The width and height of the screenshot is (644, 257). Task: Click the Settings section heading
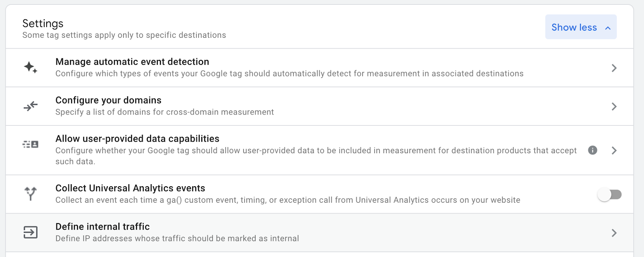click(43, 23)
